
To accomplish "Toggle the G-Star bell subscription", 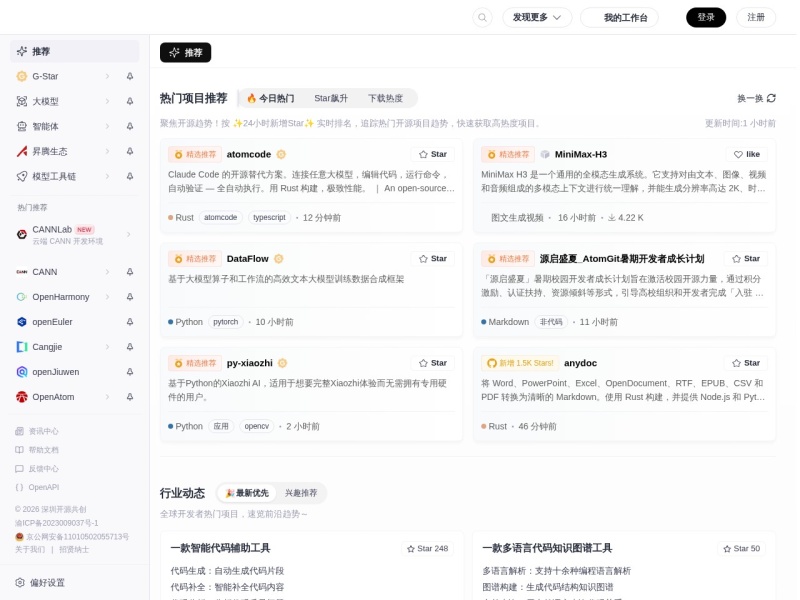I will (x=130, y=76).
